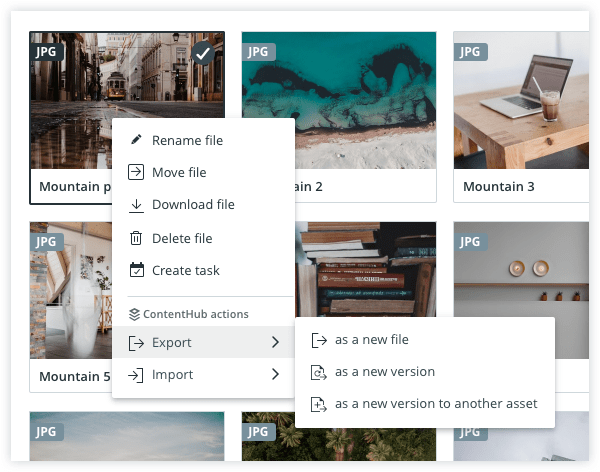Open the Export menu item
Screen dimensions: 600x472
pos(203,342)
